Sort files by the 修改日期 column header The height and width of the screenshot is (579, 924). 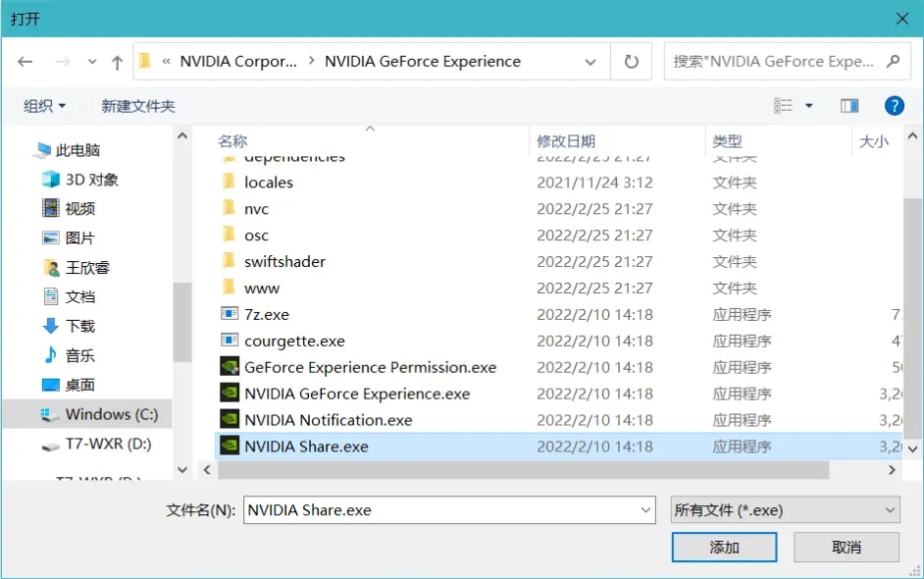coord(564,140)
